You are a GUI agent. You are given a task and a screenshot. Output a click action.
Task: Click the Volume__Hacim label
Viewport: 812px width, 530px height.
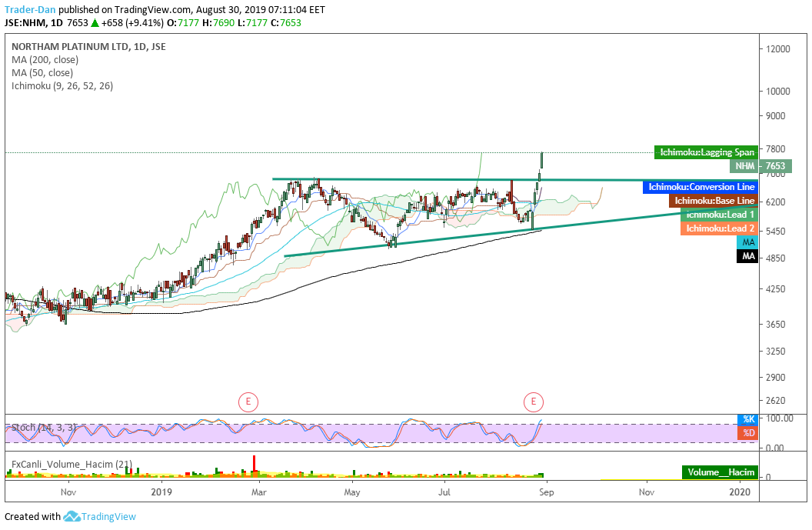720,472
